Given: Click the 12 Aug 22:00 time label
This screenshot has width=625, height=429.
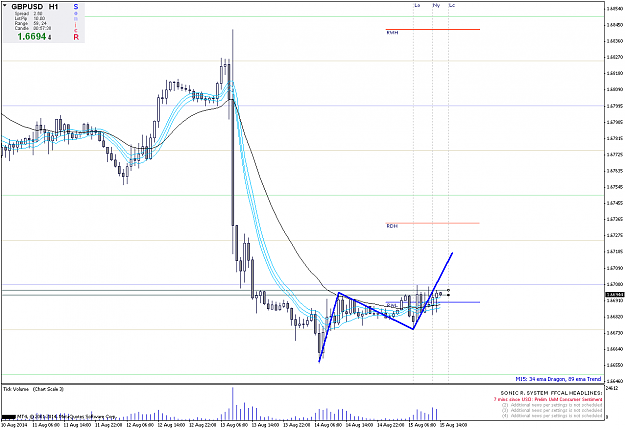Looking at the screenshot, I should pos(203,425).
